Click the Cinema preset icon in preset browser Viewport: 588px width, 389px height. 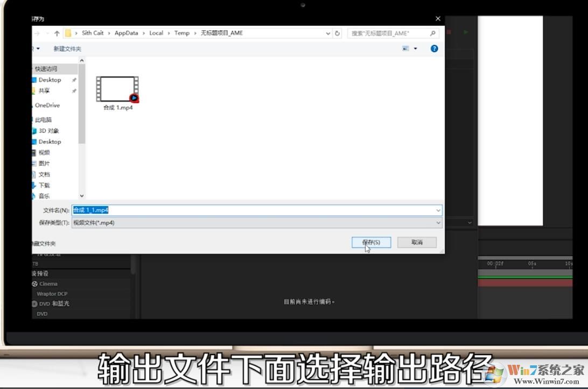point(34,284)
